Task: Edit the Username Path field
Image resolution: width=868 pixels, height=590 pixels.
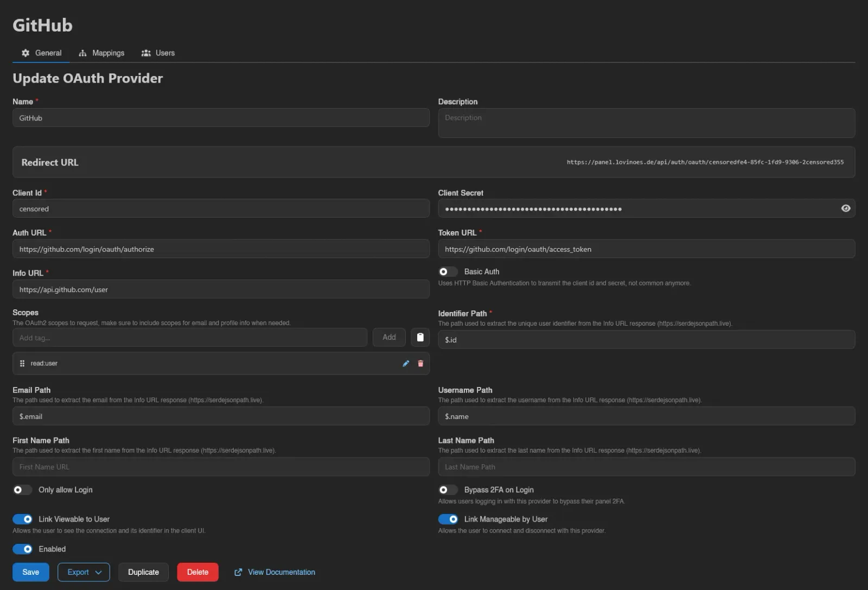Action: 647,416
